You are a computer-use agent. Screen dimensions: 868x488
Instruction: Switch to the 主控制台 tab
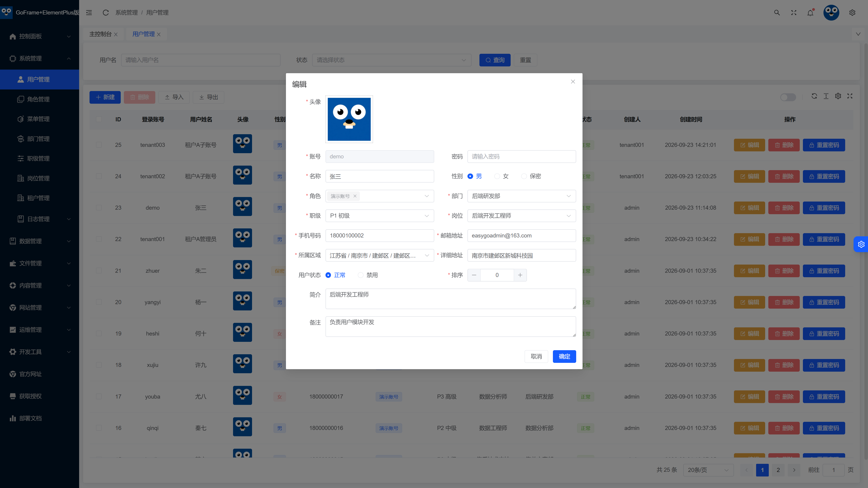coord(100,34)
